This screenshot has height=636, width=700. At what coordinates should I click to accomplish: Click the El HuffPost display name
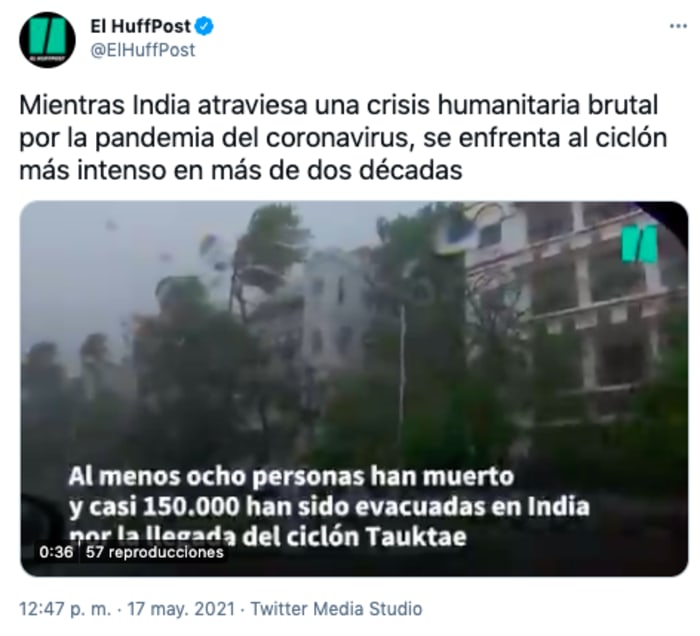(141, 27)
